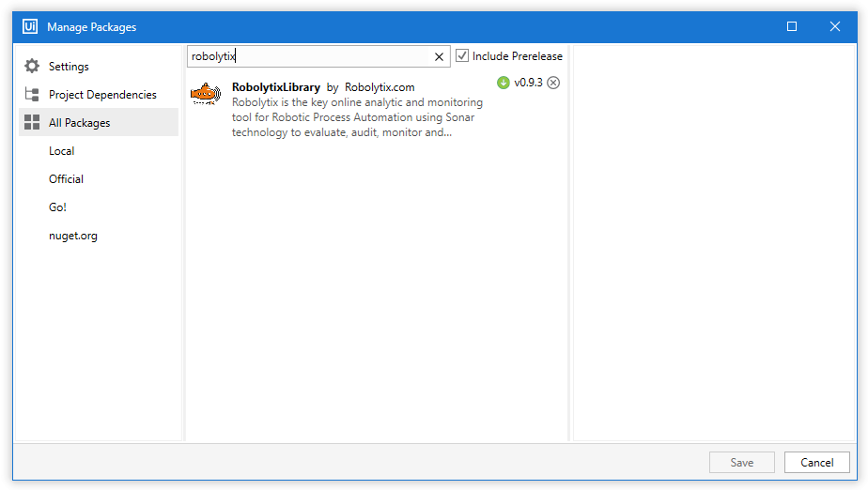
Task: Select the Go! package source
Action: [57, 207]
